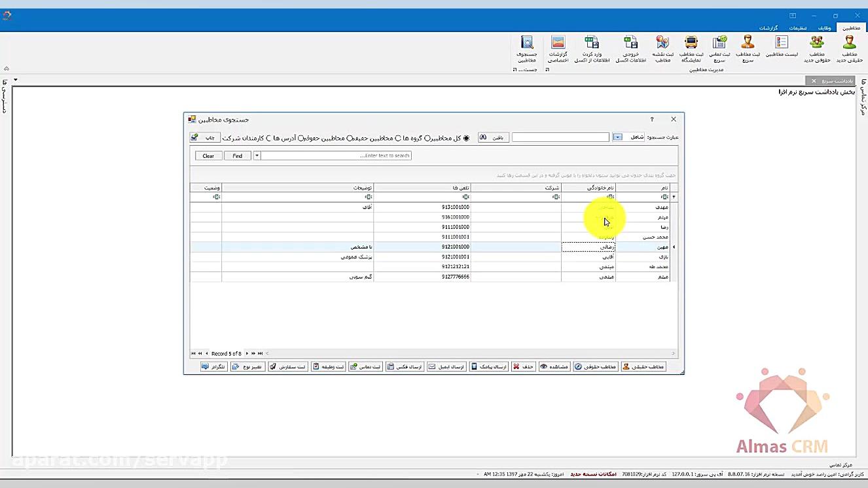Switch to the گزارشات ribbon tab

(x=769, y=28)
